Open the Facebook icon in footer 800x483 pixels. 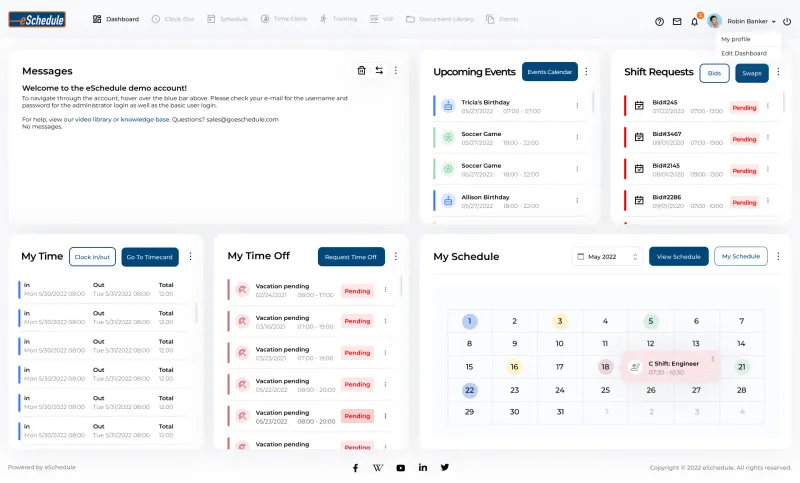coord(355,467)
